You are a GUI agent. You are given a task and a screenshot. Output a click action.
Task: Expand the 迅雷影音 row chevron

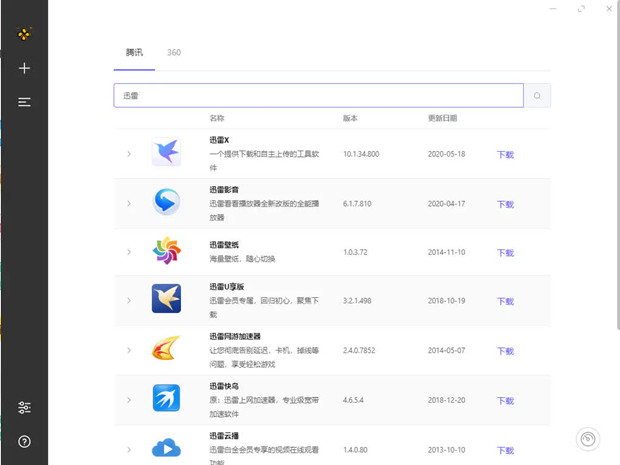point(129,203)
